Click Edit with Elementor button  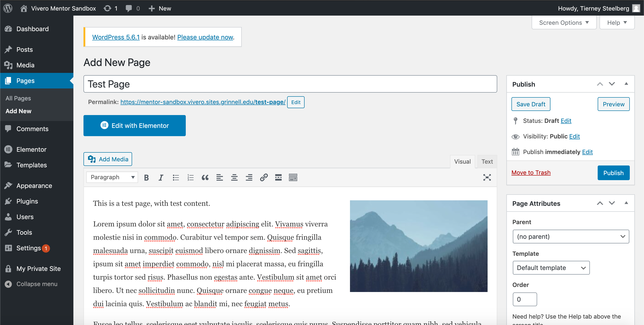(135, 126)
